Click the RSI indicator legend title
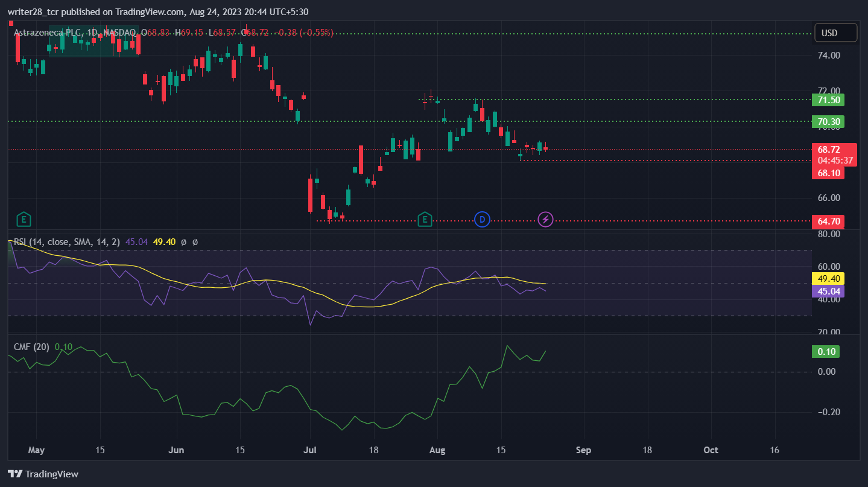 pos(67,242)
